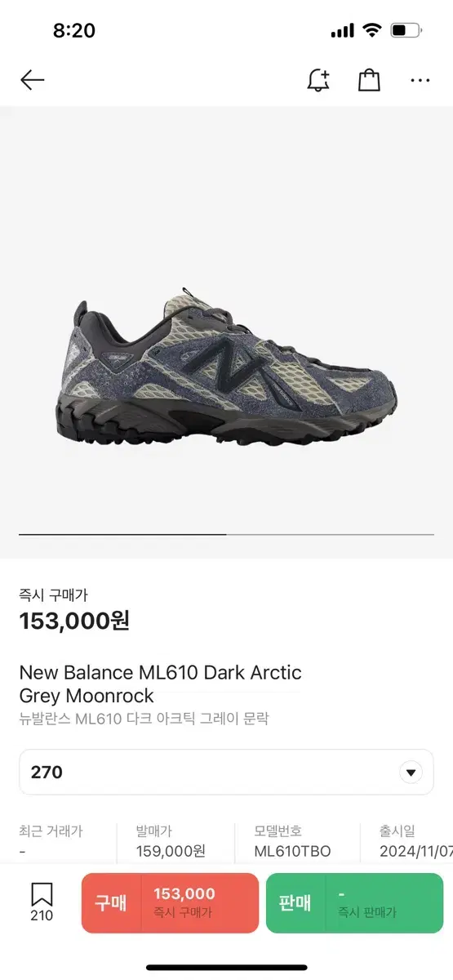Tap the Korean product name subtitle
Screen dimensions: 453x980
coord(144,719)
